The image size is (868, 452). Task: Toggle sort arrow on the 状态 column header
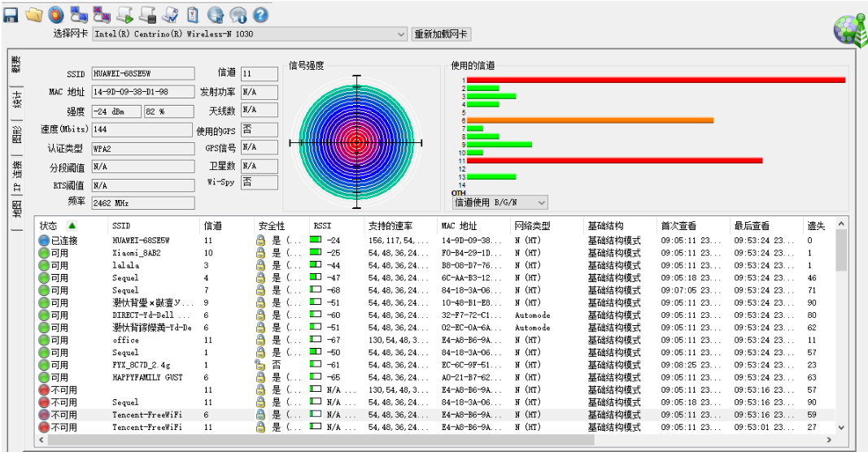point(72,225)
